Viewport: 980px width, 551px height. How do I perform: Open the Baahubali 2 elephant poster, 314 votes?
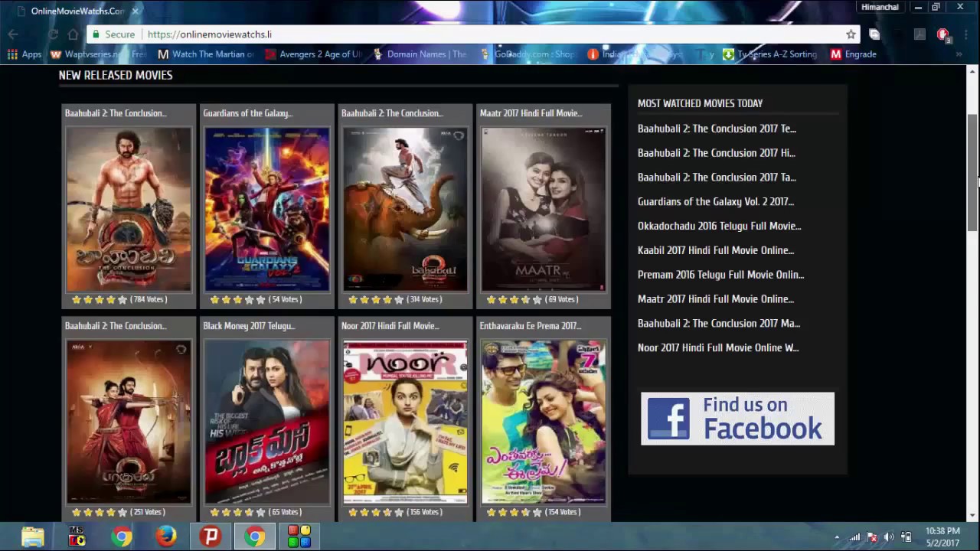(405, 209)
